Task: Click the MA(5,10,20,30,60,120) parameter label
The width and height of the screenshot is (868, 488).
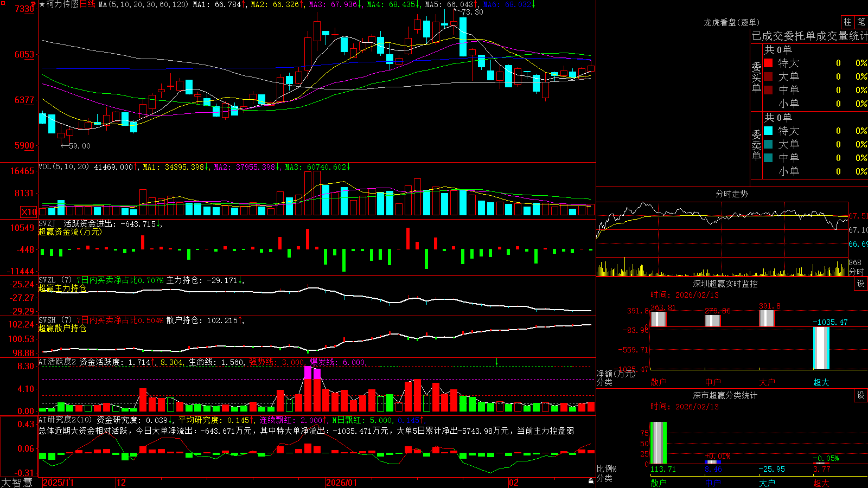Action: (x=144, y=4)
